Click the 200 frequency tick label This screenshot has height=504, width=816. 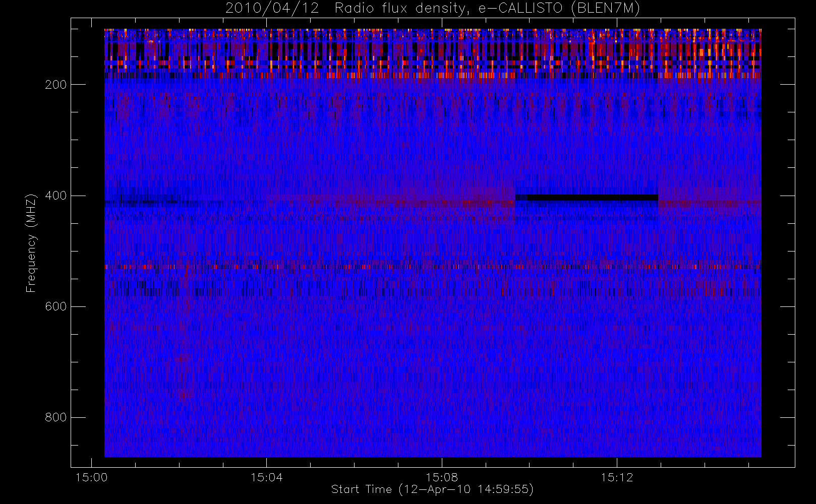tap(56, 85)
